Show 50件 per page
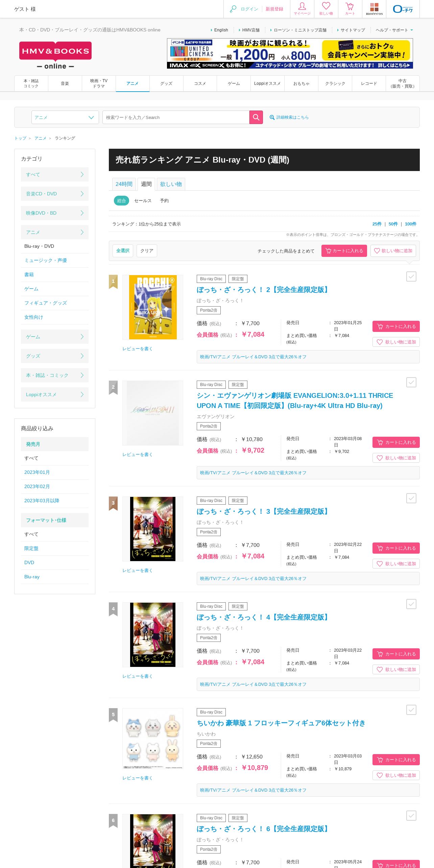 [393, 224]
